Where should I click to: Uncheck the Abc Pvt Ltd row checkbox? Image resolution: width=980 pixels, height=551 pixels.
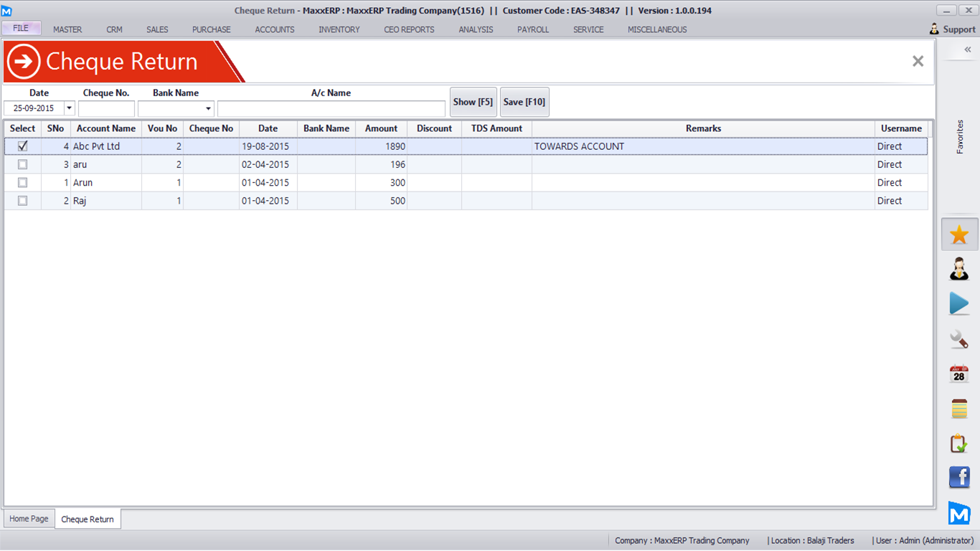click(x=23, y=146)
